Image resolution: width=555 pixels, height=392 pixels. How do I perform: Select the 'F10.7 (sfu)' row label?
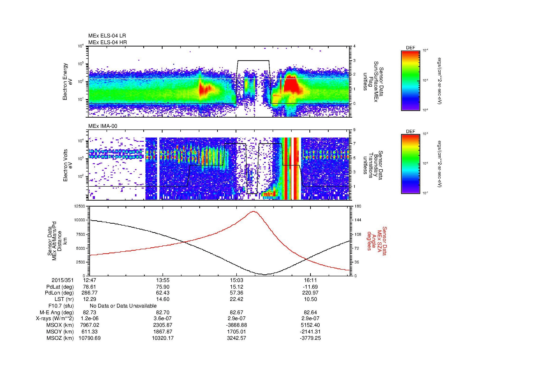pyautogui.click(x=61, y=306)
